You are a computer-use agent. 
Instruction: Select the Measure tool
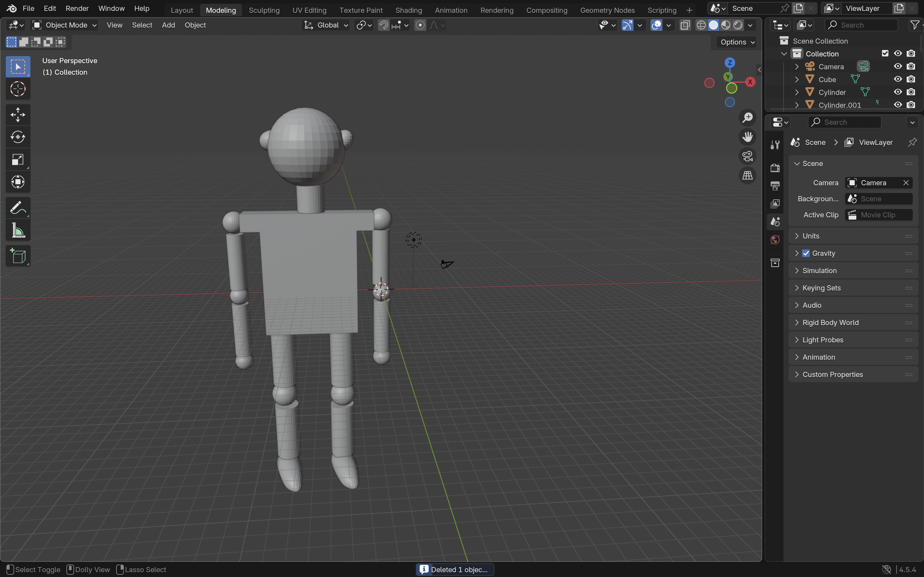click(18, 230)
